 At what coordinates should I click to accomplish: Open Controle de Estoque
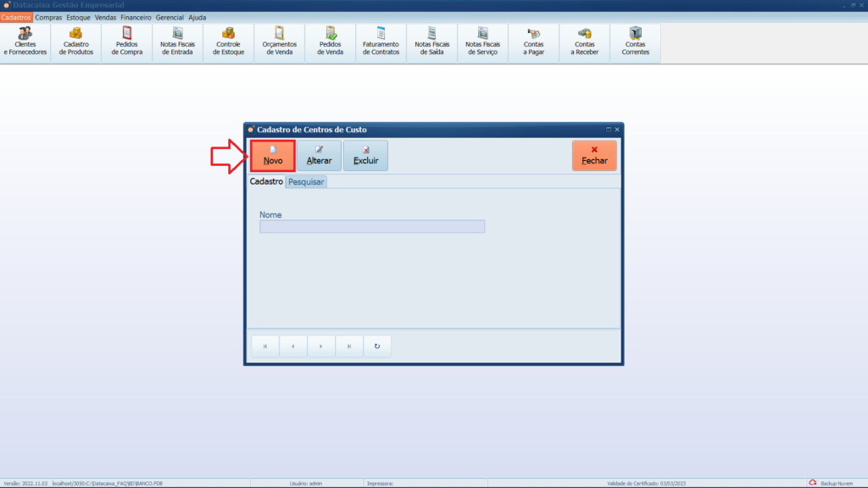(x=229, y=42)
